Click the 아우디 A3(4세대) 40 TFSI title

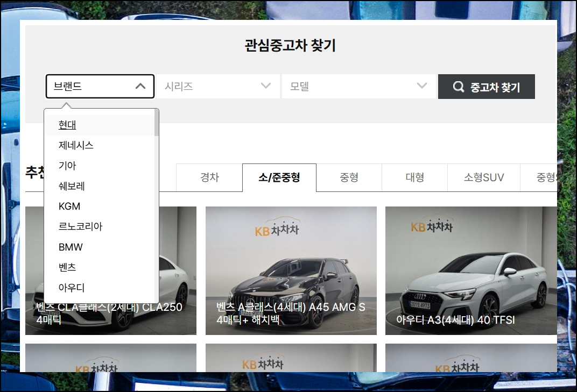455,320
